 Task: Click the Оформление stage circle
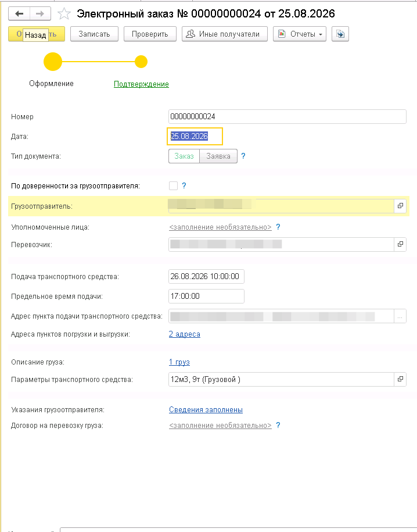pyautogui.click(x=53, y=62)
